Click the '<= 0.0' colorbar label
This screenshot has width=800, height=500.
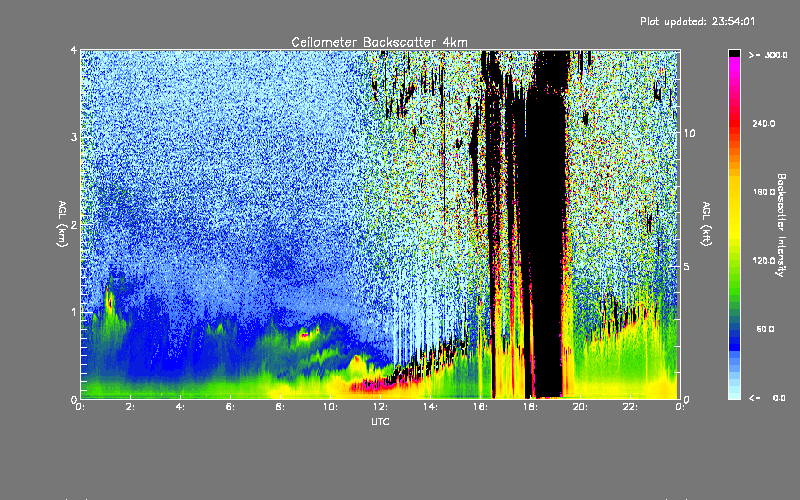[x=768, y=398]
